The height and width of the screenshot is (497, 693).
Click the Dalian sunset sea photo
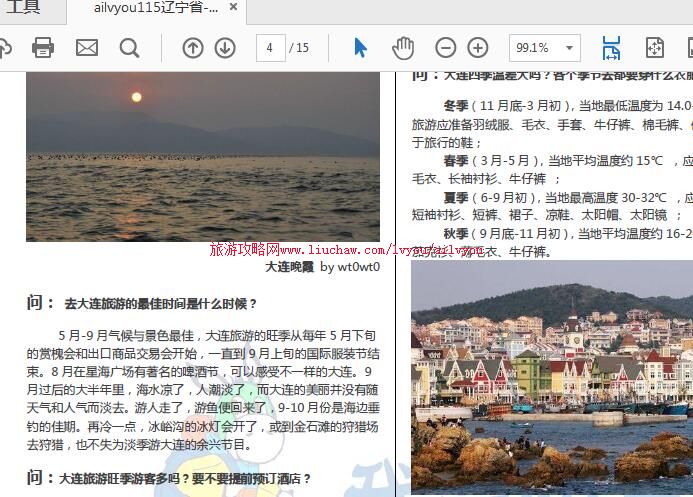point(202,155)
